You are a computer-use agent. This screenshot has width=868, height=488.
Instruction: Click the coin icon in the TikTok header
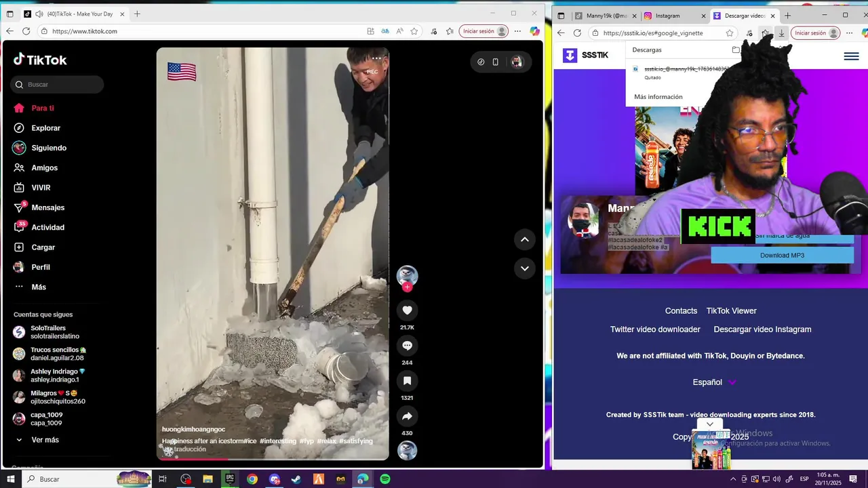[x=481, y=62]
